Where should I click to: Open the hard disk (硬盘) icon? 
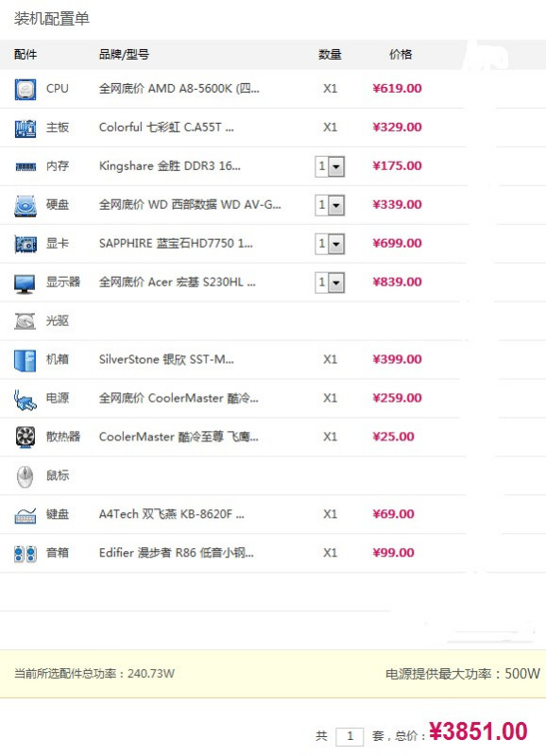point(26,205)
